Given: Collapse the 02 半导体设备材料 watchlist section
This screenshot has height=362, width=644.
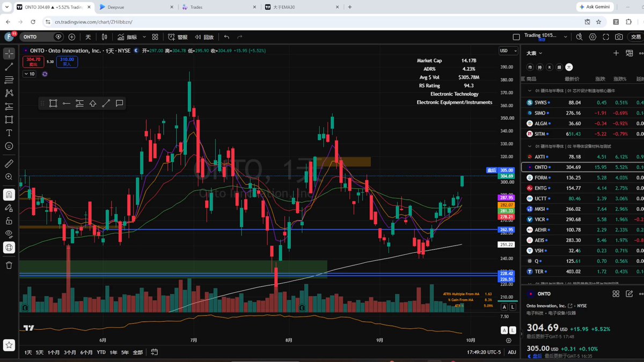Looking at the screenshot, I should click(x=530, y=146).
